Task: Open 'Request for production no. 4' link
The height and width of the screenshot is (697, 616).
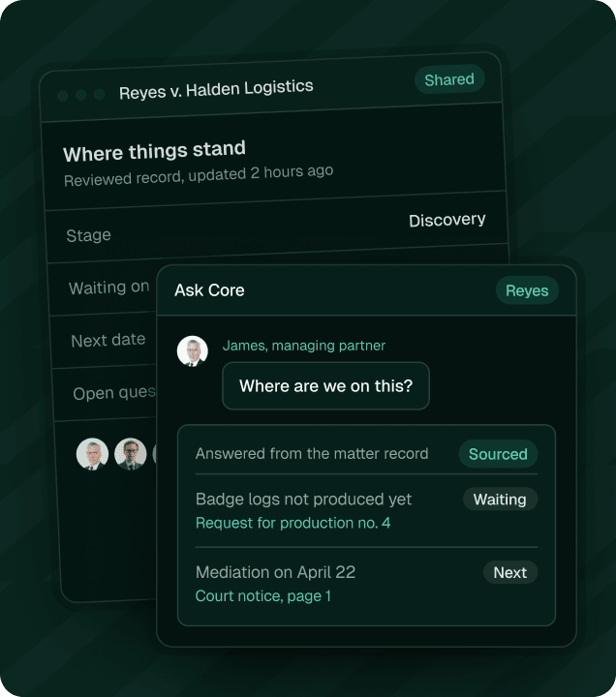Action: point(293,523)
